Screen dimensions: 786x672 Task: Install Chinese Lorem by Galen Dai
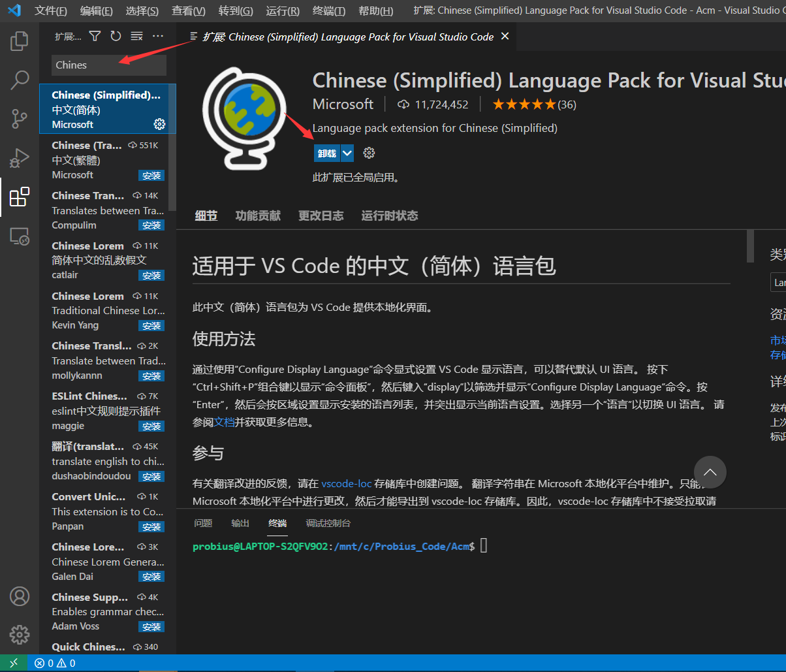[x=151, y=577]
